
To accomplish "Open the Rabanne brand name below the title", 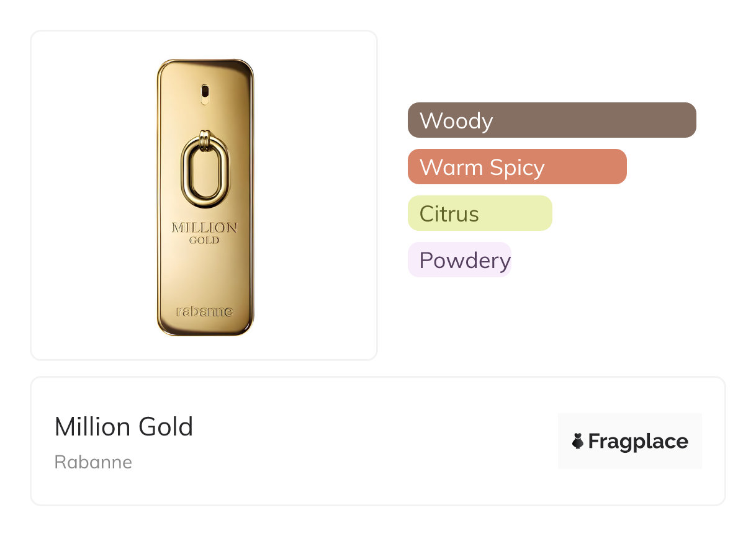I will (x=93, y=462).
